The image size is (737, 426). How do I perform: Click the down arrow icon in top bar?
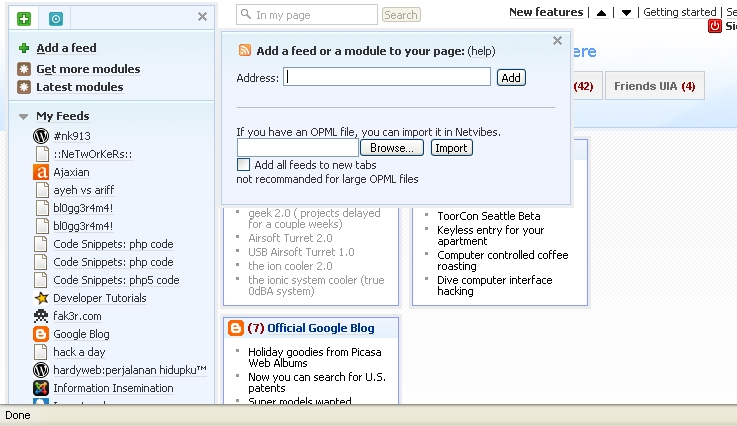[x=626, y=13]
